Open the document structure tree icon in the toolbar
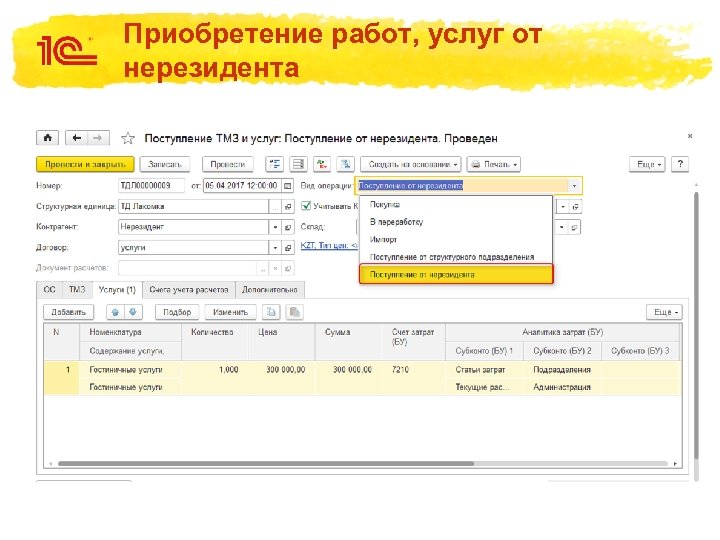 (x=275, y=164)
